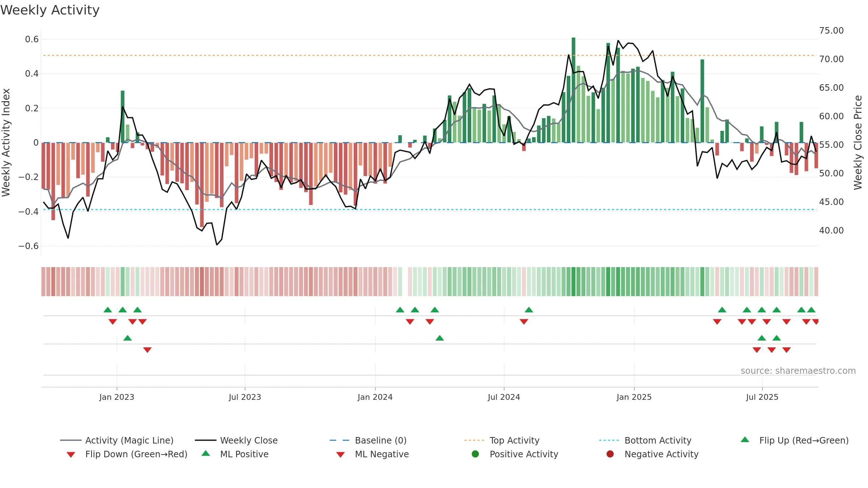This screenshot has width=868, height=488.
Task: Click the '60.00' price axis label
Action: 831,116
